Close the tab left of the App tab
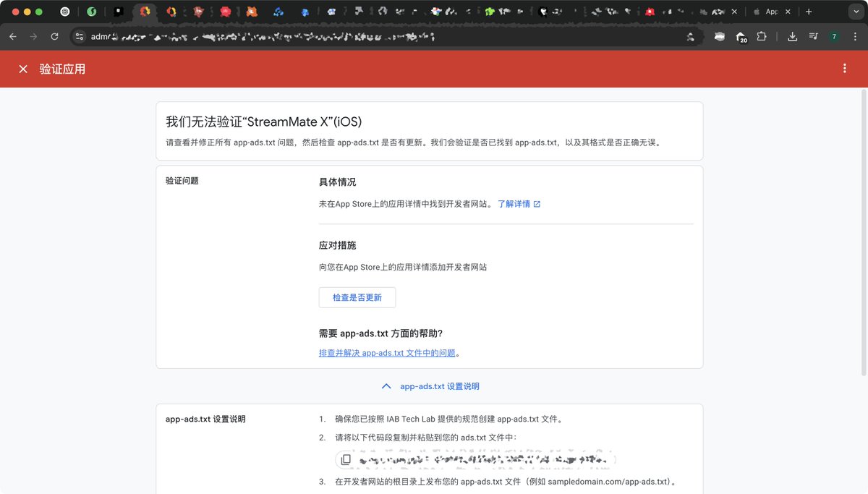868x494 pixels. tap(736, 12)
